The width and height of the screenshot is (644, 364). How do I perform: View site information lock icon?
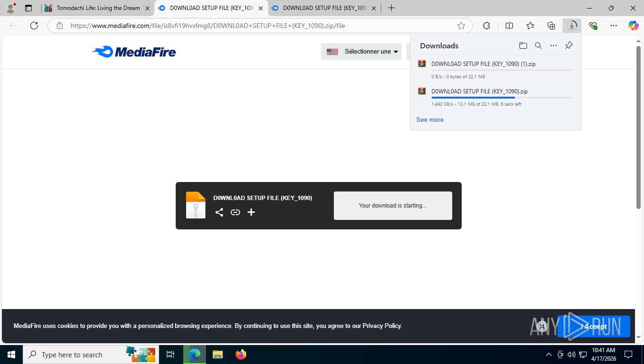[60, 26]
